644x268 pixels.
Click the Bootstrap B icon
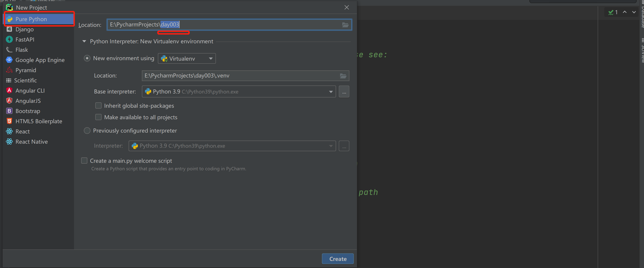[x=9, y=111]
